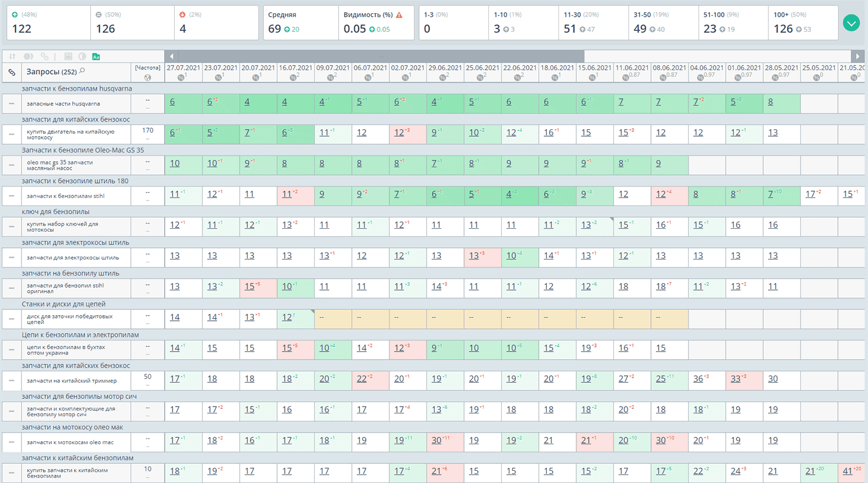Click group header Станки и диски для цепей
The image size is (868, 483).
64,304
